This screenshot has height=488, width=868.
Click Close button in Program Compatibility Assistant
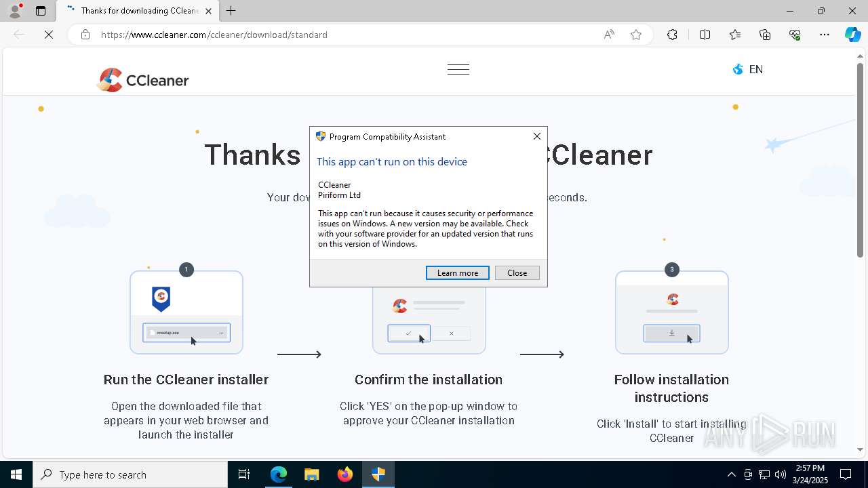coord(517,272)
